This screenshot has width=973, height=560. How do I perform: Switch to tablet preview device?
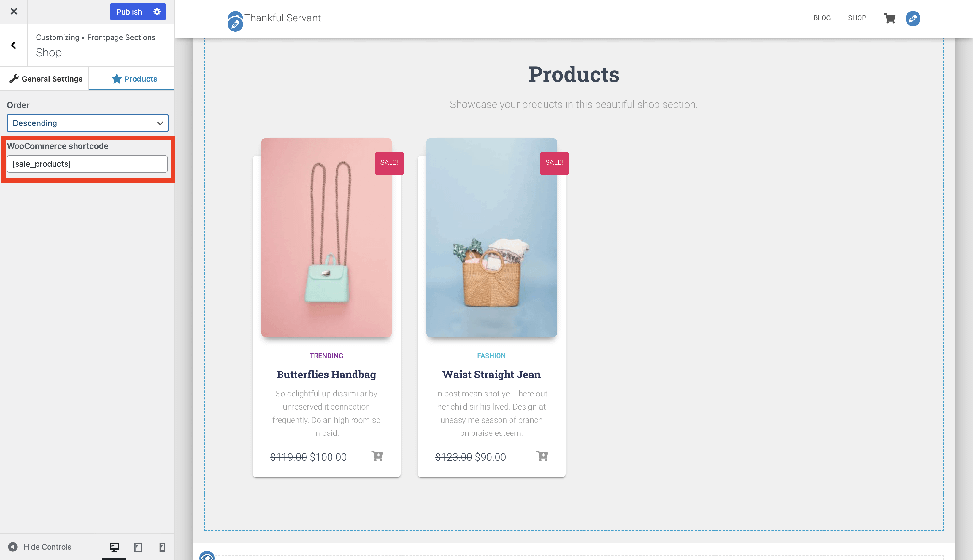(138, 547)
